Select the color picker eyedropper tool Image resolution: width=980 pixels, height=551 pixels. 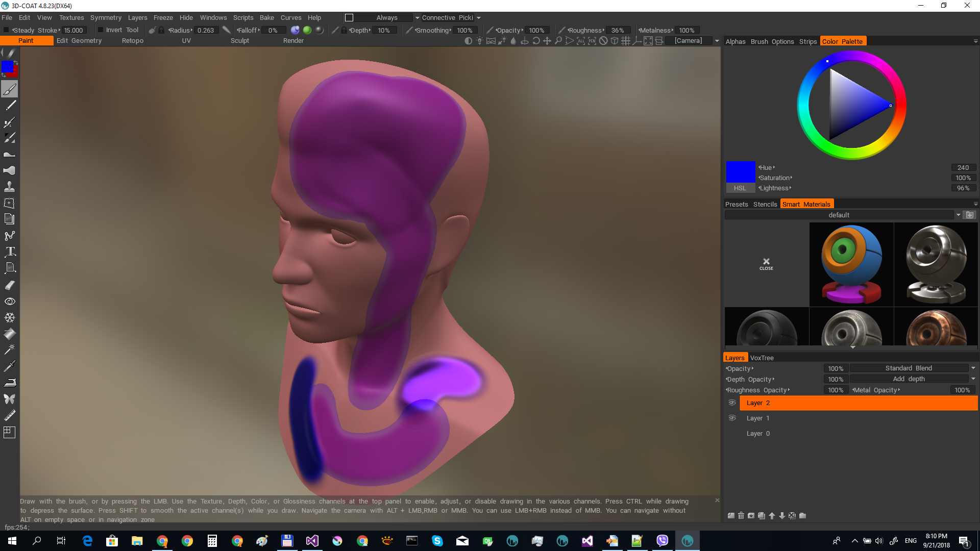tap(10, 365)
